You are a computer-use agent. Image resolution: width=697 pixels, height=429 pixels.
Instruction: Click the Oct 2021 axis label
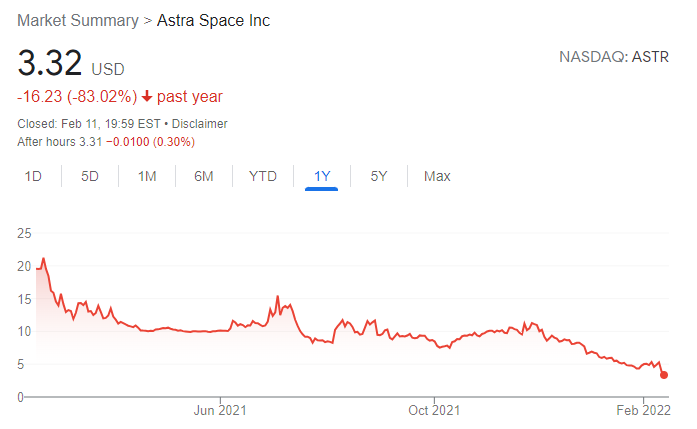pos(435,410)
